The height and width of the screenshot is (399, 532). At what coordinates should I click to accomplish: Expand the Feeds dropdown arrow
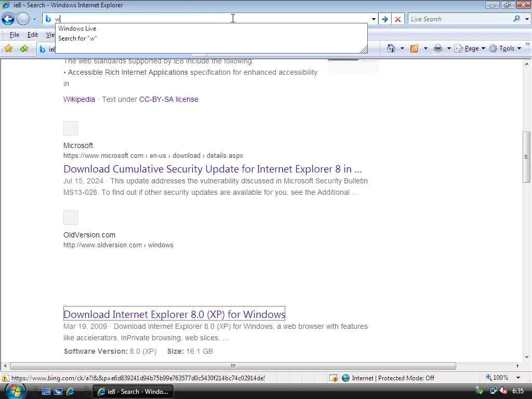pos(425,48)
